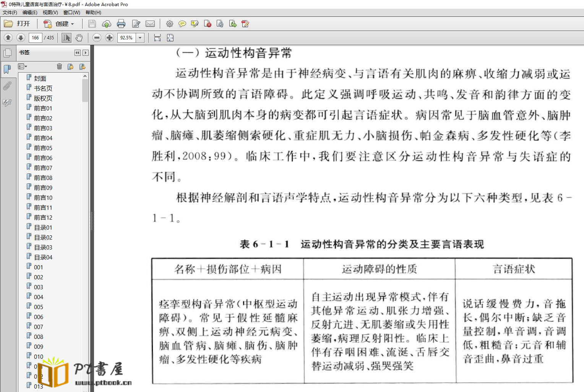This screenshot has height=392, width=584.
Task: Activate the text selection tool
Action: coord(67,37)
